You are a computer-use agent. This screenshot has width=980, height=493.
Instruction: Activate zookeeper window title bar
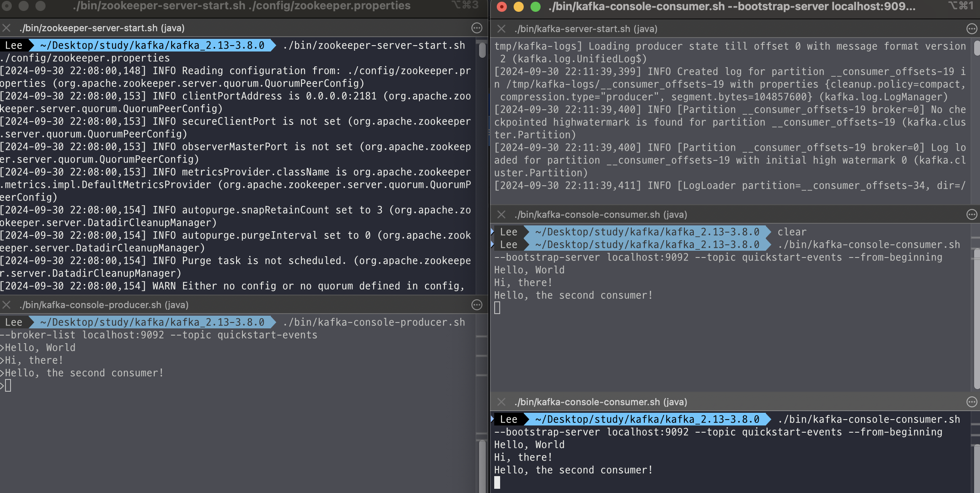(x=241, y=6)
